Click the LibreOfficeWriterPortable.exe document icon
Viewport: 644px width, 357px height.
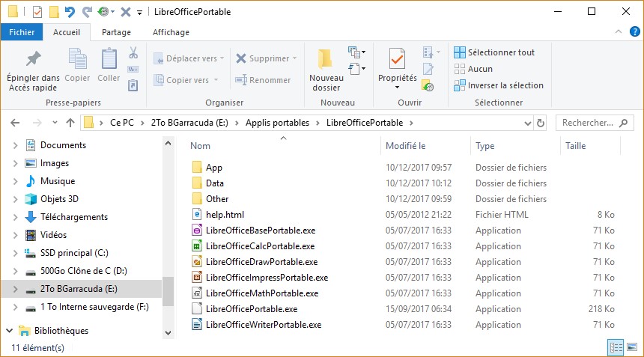197,325
